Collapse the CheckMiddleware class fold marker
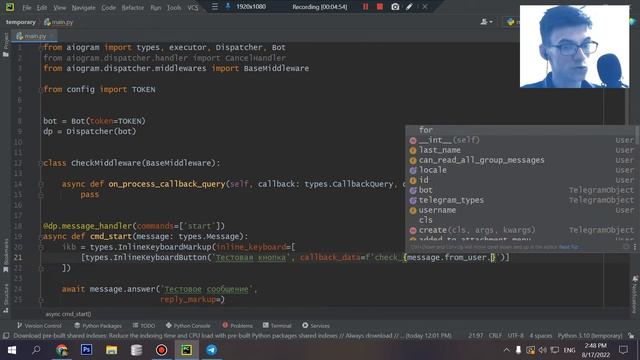The width and height of the screenshot is (640, 360). coord(40,163)
